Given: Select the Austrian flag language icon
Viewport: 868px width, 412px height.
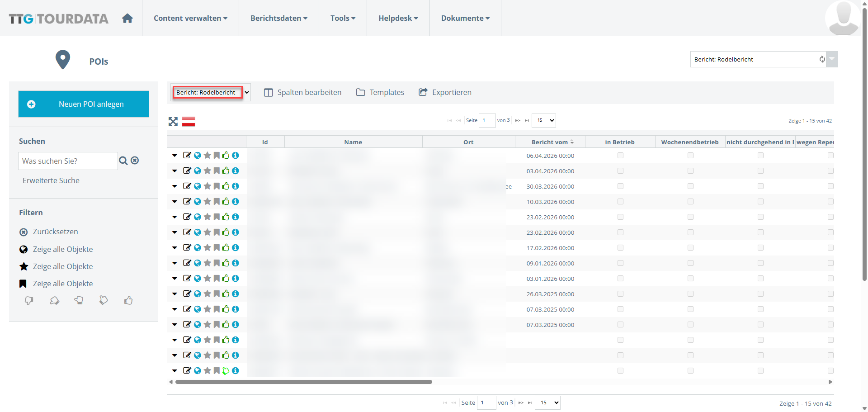Looking at the screenshot, I should pyautogui.click(x=189, y=121).
